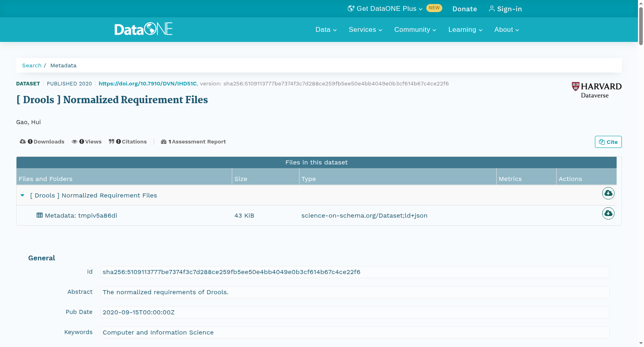Click the Get DataONE Plus globe icon
644x347 pixels.
351,8
